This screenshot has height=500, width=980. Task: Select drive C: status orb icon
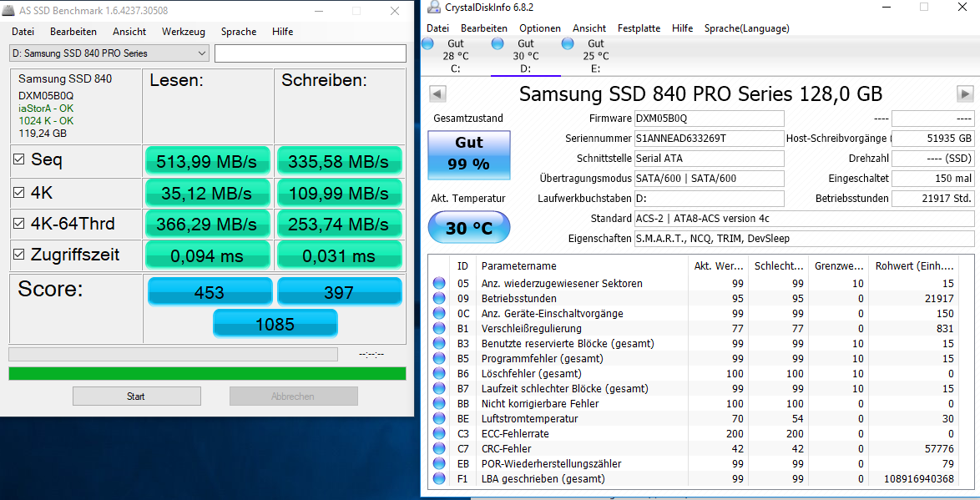click(x=428, y=43)
